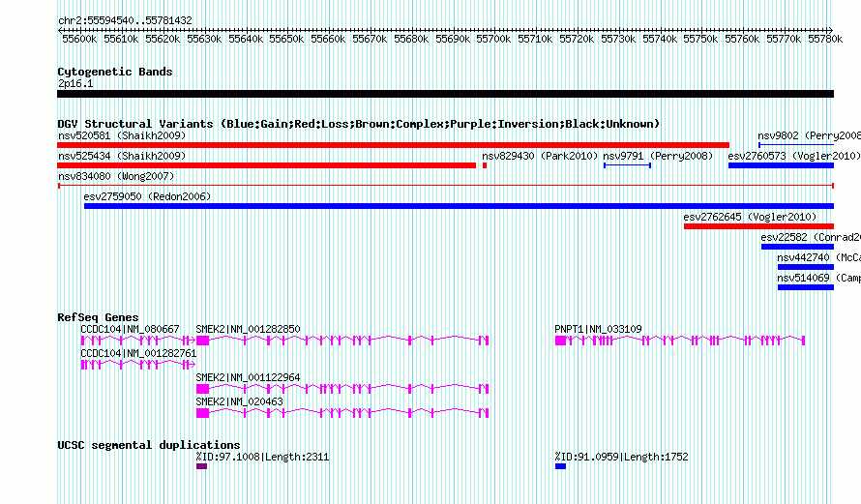Click the nsv525434 (Shaikh2009) label

[122, 156]
